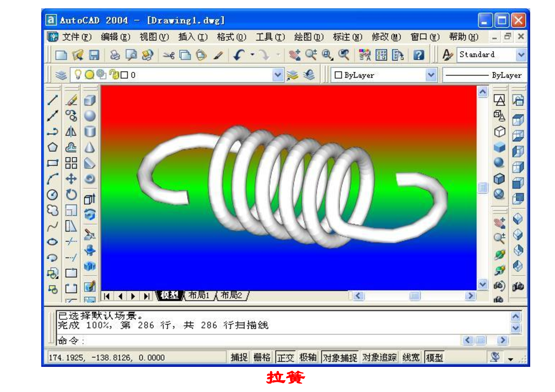Viewport: 555px width, 392px height.
Task: Select the Spline curve tool
Action: (52, 226)
